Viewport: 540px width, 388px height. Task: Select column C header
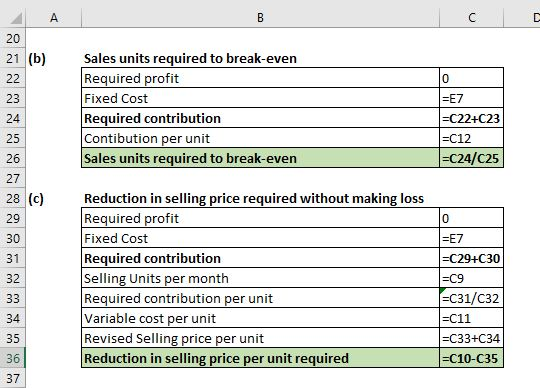pos(471,18)
